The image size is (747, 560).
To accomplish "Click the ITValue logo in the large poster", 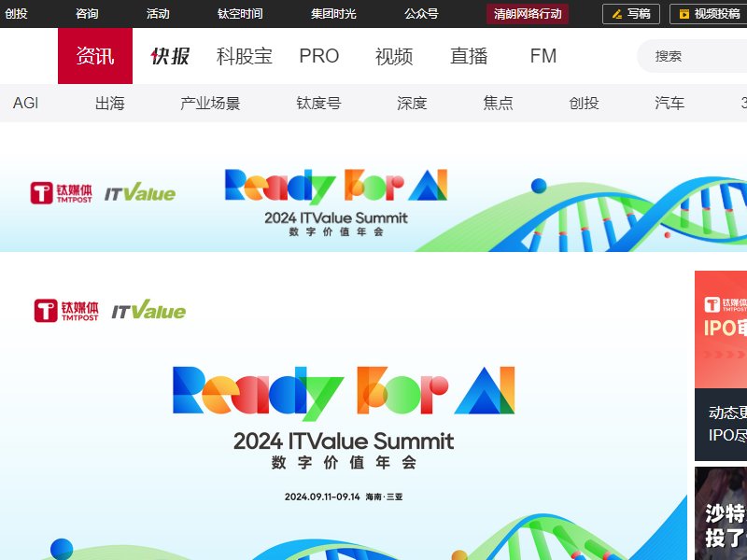I will (x=148, y=310).
